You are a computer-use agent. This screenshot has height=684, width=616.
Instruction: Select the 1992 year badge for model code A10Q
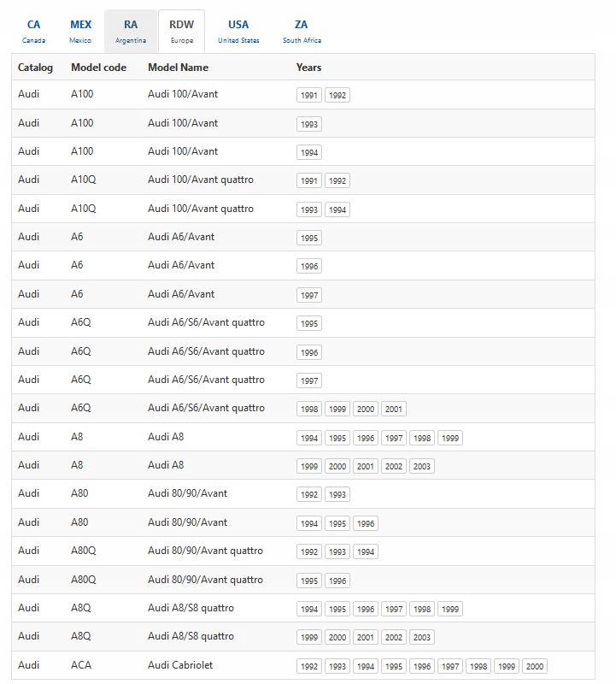click(337, 181)
